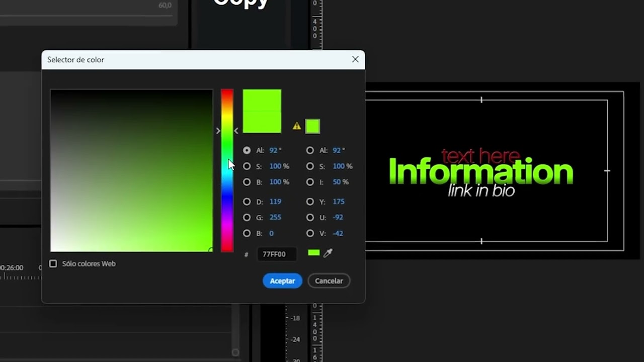Screen dimensions: 644x362
Task: Click the small green swatch beside hex field
Action: [314, 253]
